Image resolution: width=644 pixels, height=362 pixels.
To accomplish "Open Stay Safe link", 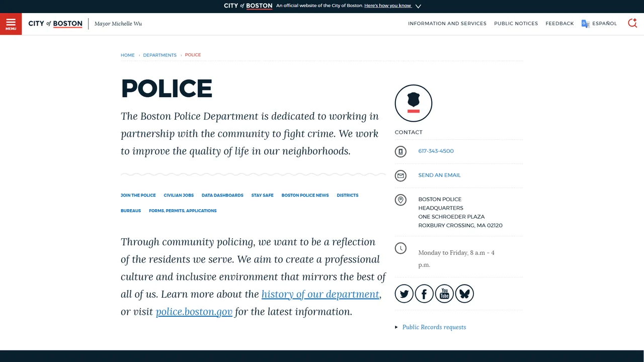I will pyautogui.click(x=262, y=196).
